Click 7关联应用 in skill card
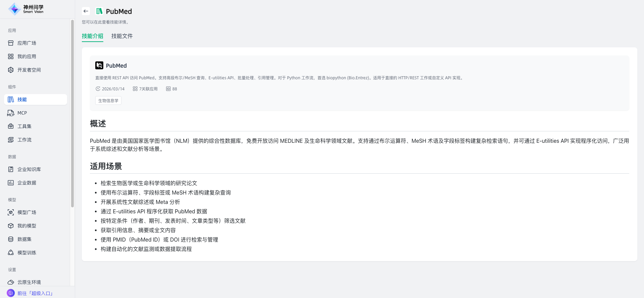Image resolution: width=644 pixels, height=298 pixels. pos(145,89)
